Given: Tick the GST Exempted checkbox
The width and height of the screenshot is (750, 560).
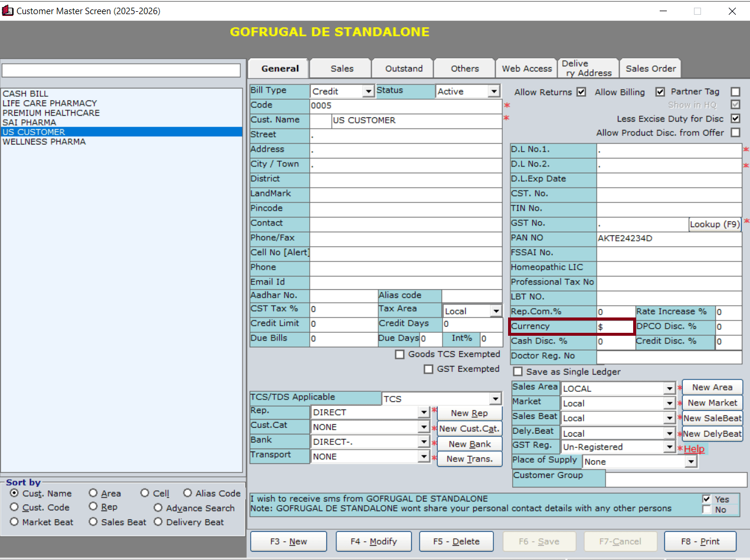Looking at the screenshot, I should click(429, 369).
